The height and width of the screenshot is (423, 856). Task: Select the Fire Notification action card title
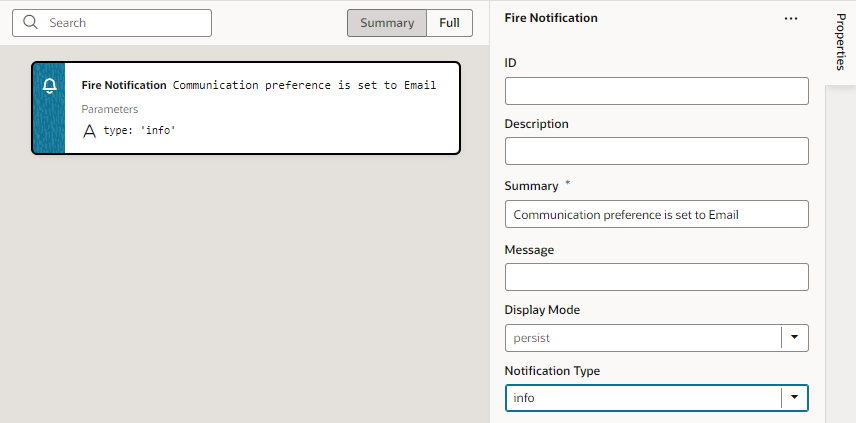[x=124, y=85]
